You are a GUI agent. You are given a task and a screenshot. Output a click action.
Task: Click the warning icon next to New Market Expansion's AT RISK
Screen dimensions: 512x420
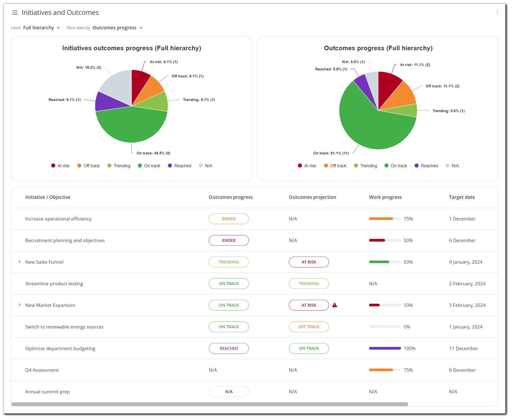tap(335, 305)
